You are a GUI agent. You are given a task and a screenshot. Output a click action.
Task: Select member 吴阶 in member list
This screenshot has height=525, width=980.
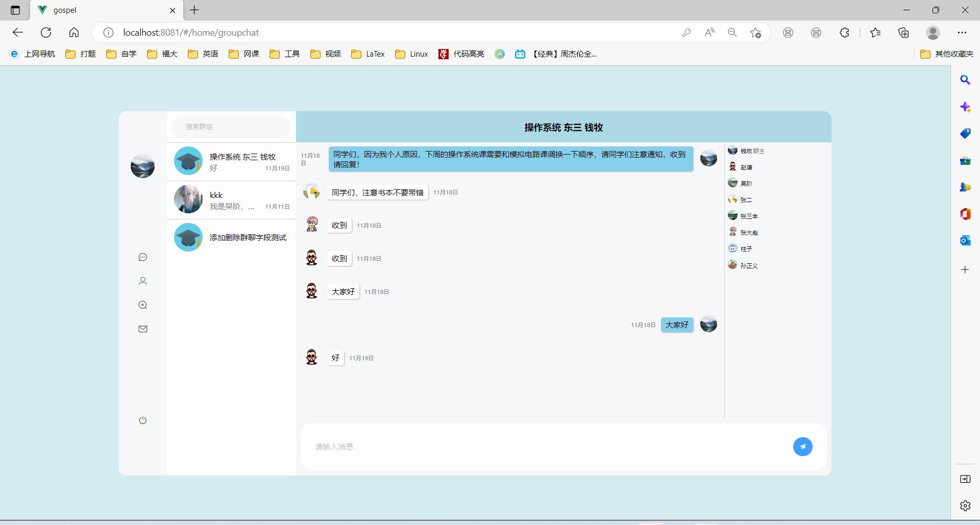pyautogui.click(x=740, y=183)
